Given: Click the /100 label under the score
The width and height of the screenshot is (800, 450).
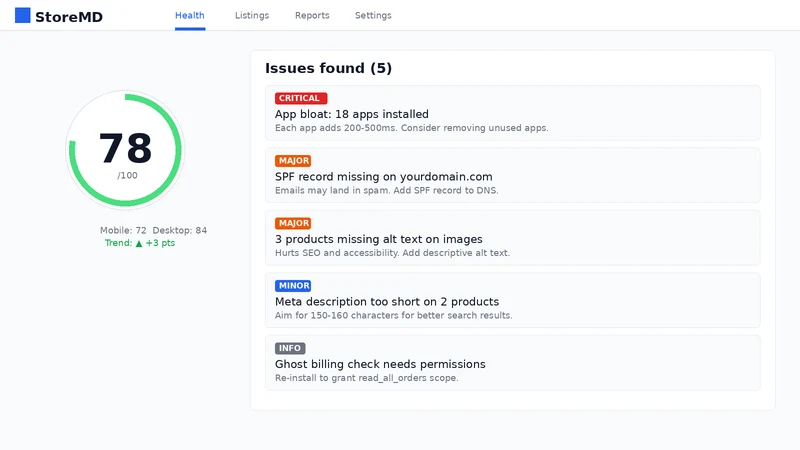Looking at the screenshot, I should pos(127,176).
